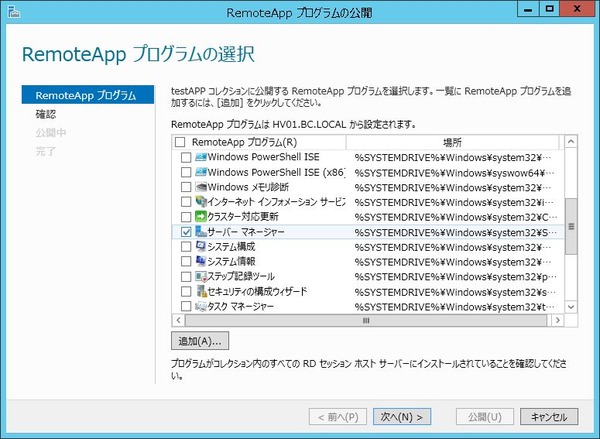Select the Windows PowerShell ISE (x86) row text
600x439 pixels.
(276, 172)
